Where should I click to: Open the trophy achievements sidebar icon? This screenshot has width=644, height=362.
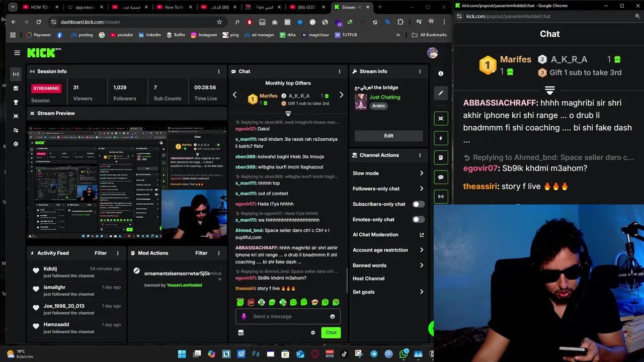click(16, 102)
